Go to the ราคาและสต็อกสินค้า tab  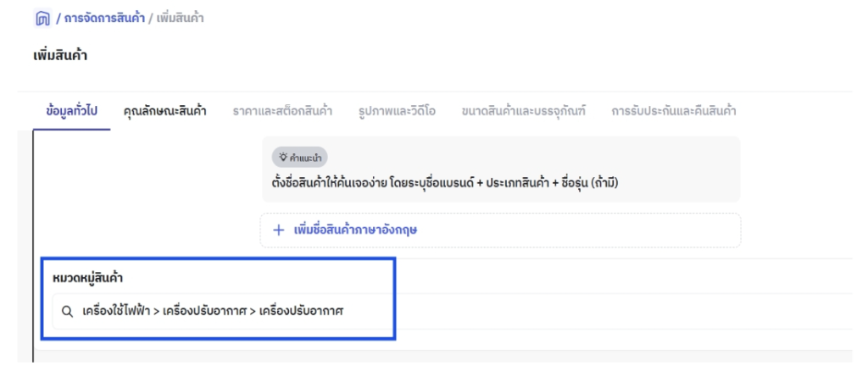pyautogui.click(x=282, y=111)
